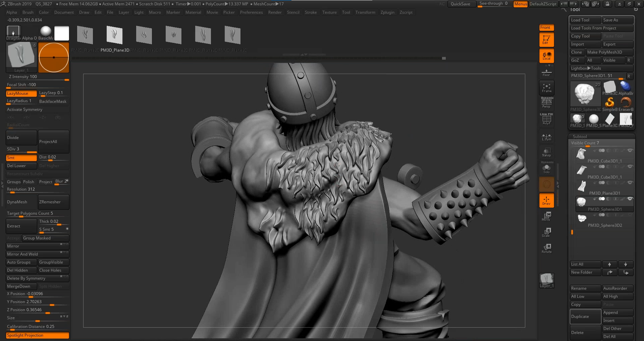Toggle visibility of PM3D_Sphere3D1 subtool

630,199
